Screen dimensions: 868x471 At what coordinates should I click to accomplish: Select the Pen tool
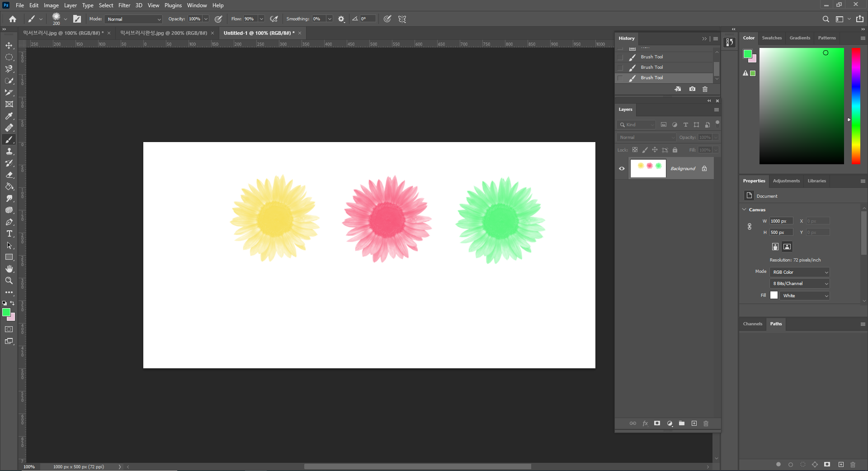[x=9, y=222]
